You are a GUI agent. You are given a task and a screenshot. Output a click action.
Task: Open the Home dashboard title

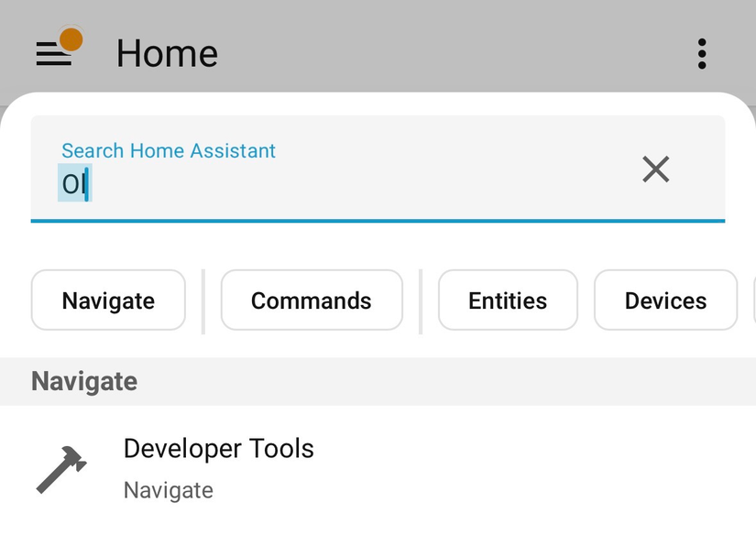coord(166,53)
